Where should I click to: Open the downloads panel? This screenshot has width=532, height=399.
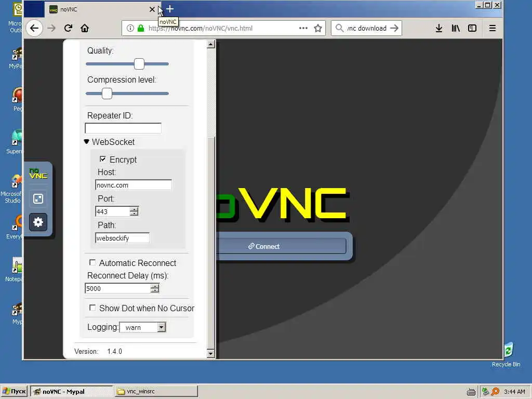point(438,28)
